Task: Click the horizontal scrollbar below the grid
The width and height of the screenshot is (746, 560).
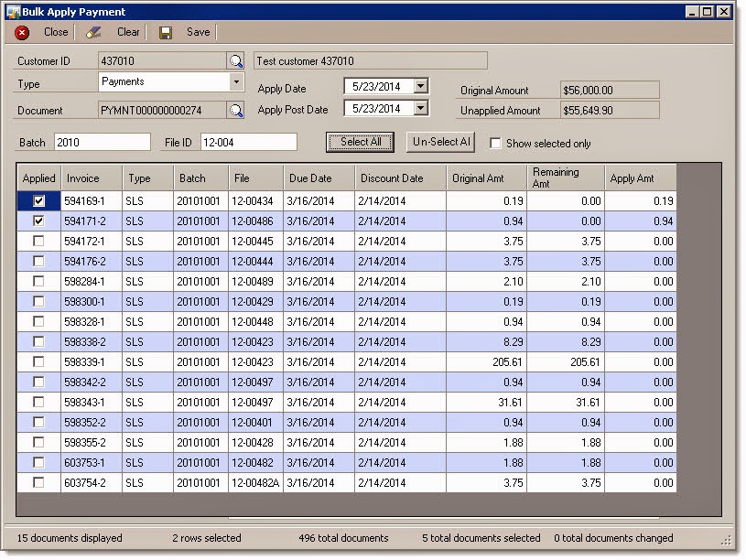Action: [x=443, y=518]
